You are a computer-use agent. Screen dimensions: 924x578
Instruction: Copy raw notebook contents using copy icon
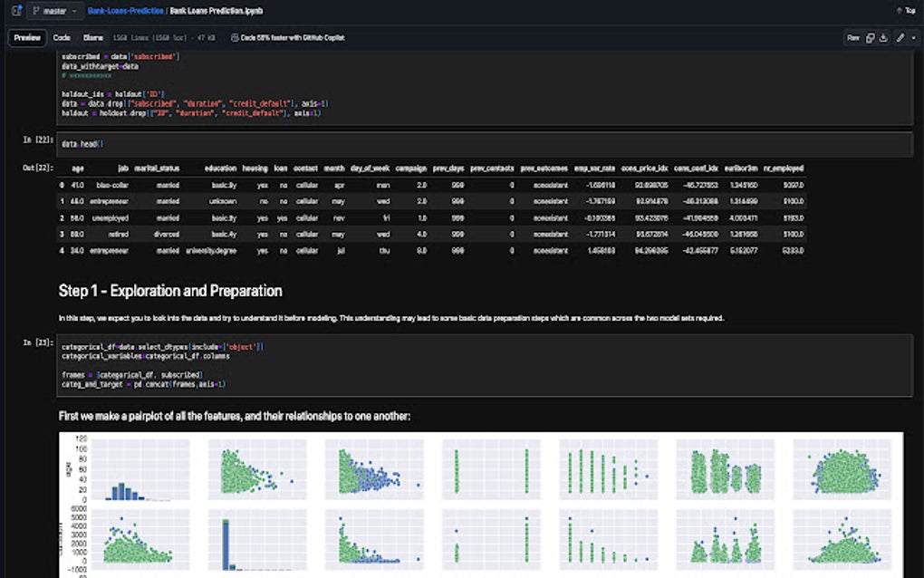pyautogui.click(x=871, y=38)
